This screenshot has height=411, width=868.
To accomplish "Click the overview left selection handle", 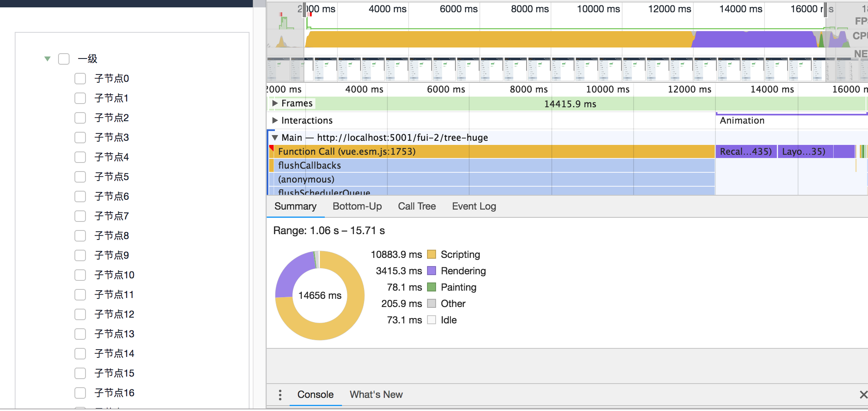I will point(305,9).
